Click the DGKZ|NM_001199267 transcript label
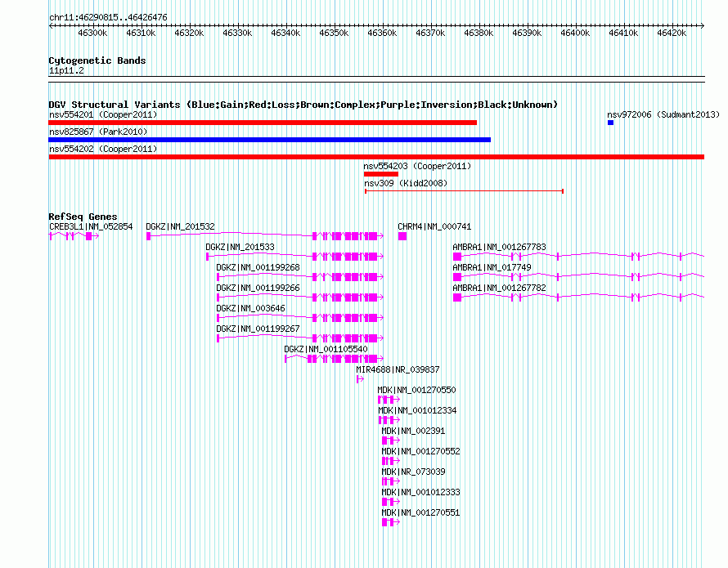This screenshot has height=568, width=728. pyautogui.click(x=258, y=329)
